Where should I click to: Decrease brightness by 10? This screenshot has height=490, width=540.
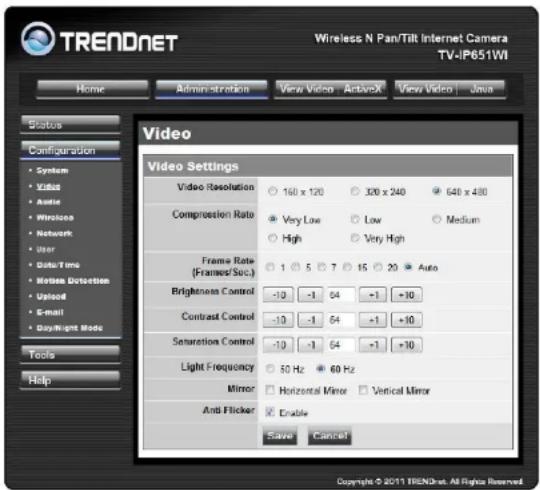click(278, 295)
